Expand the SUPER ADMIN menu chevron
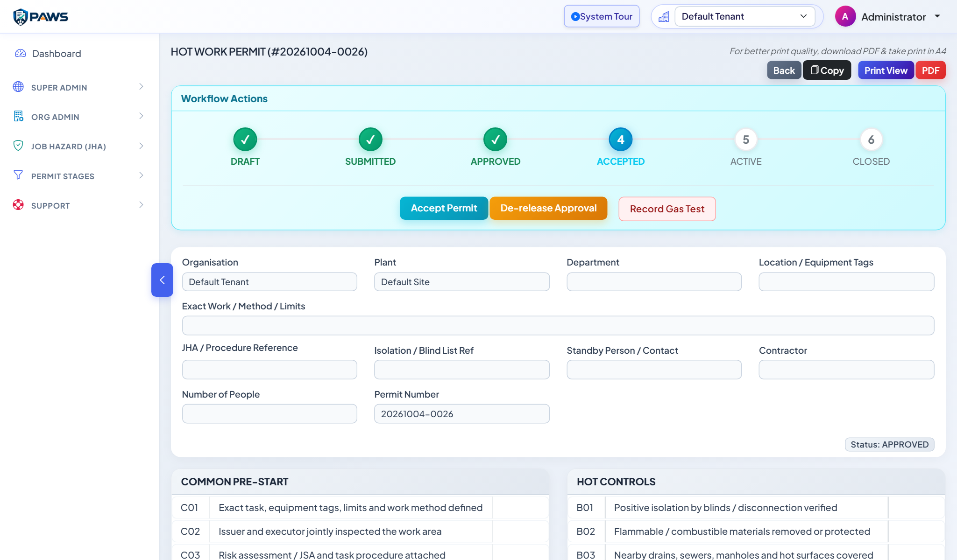 (x=141, y=87)
